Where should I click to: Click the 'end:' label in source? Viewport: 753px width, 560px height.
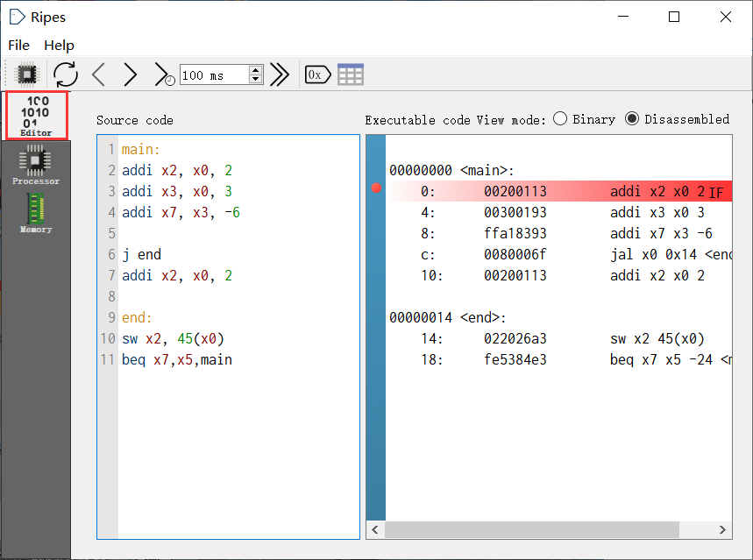click(137, 317)
